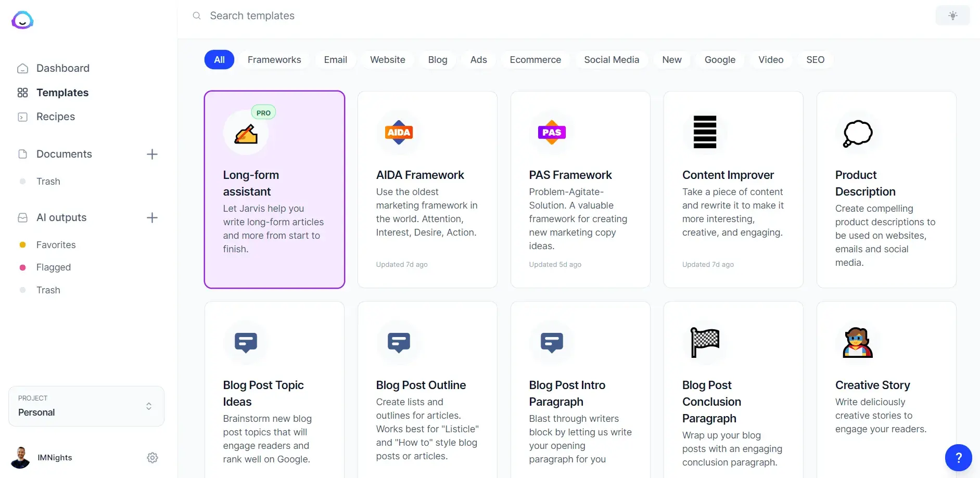This screenshot has height=478, width=980.
Task: Switch to the SEO templates tab
Action: (814, 59)
